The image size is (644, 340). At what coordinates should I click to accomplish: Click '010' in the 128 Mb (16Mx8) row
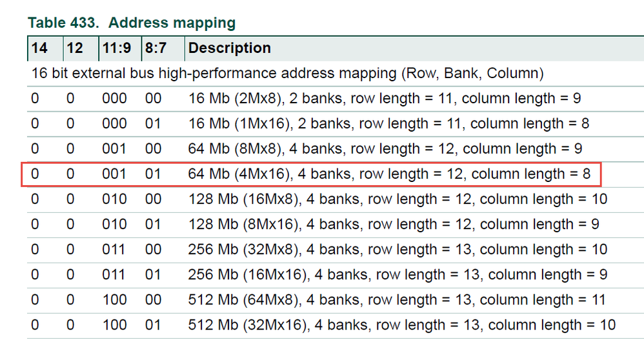(114, 199)
